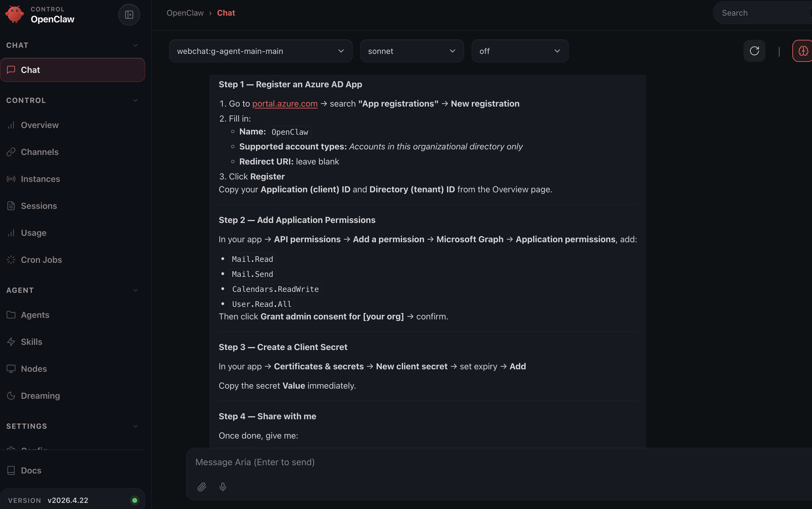This screenshot has width=812, height=509.
Task: Click the OpenClaw red mascot logo
Action: point(14,14)
